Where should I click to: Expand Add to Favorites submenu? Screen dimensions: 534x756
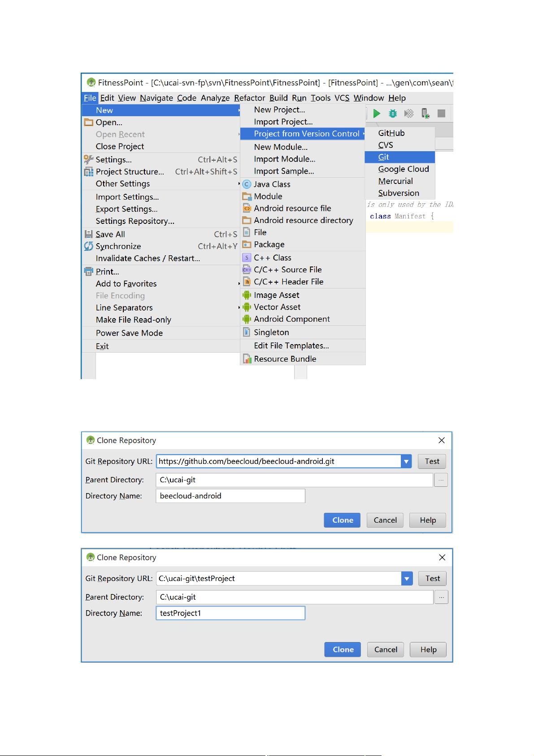161,284
